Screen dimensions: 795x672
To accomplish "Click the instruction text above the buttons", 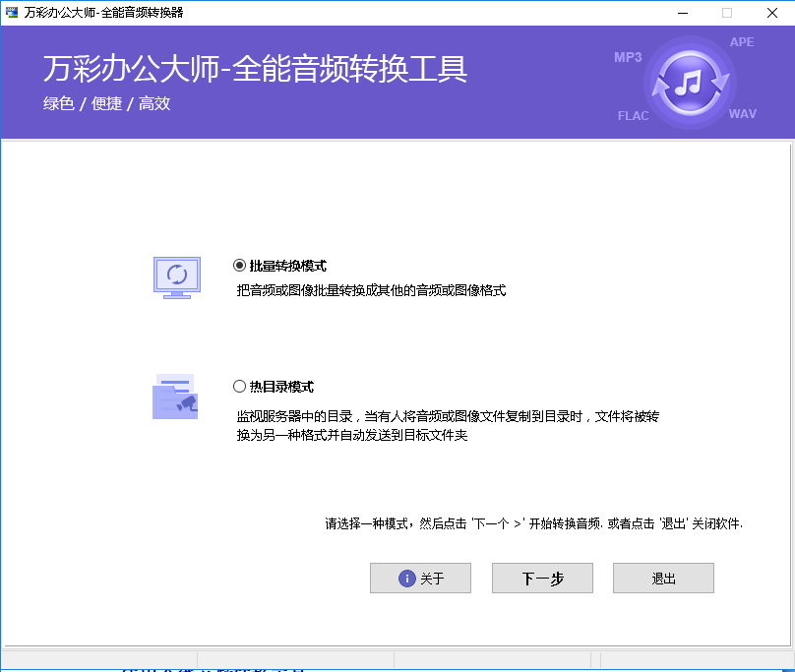I will [x=533, y=524].
